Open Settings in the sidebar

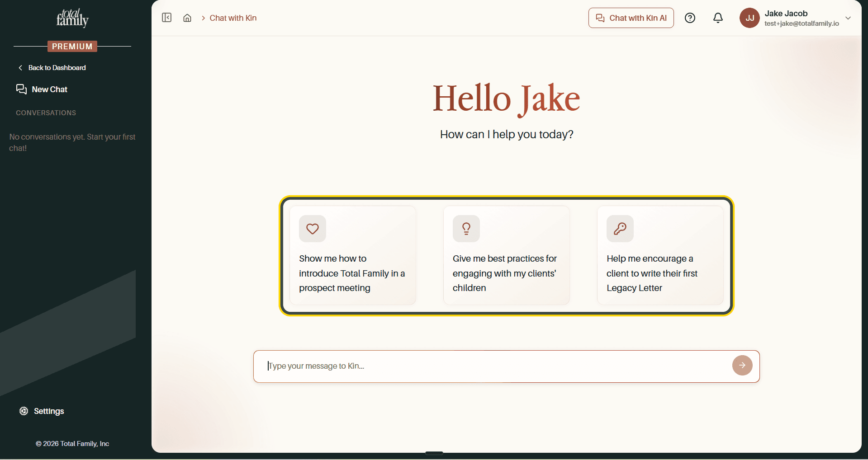click(42, 411)
